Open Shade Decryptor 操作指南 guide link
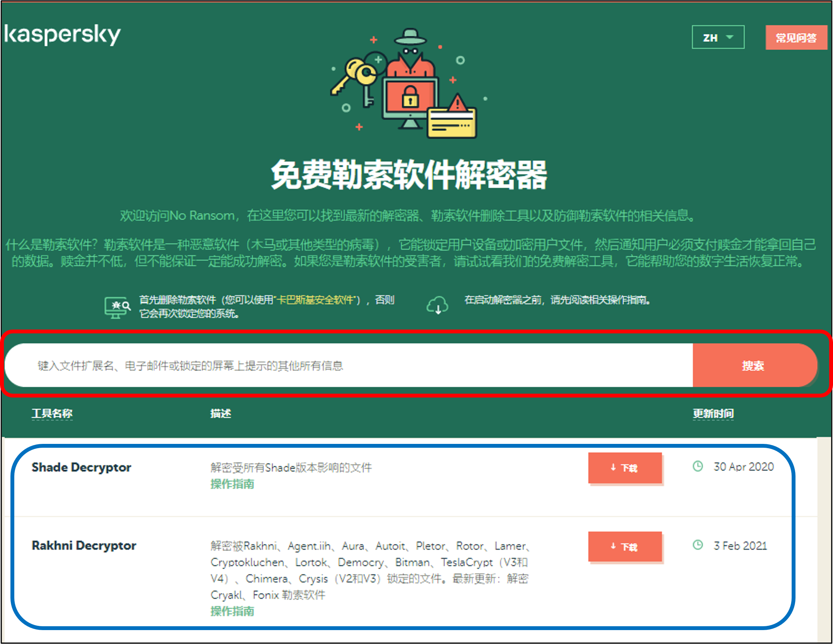Screen dimensions: 833x644 click(232, 484)
